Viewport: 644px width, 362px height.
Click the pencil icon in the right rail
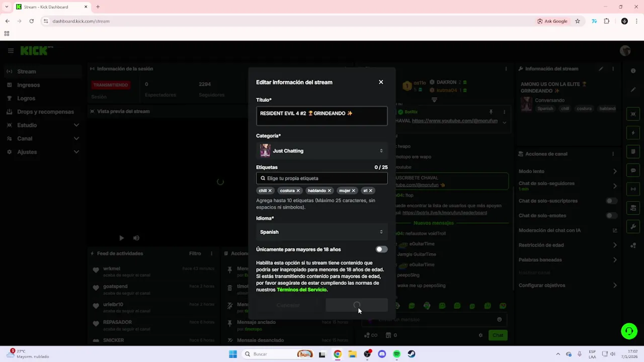coord(633,89)
